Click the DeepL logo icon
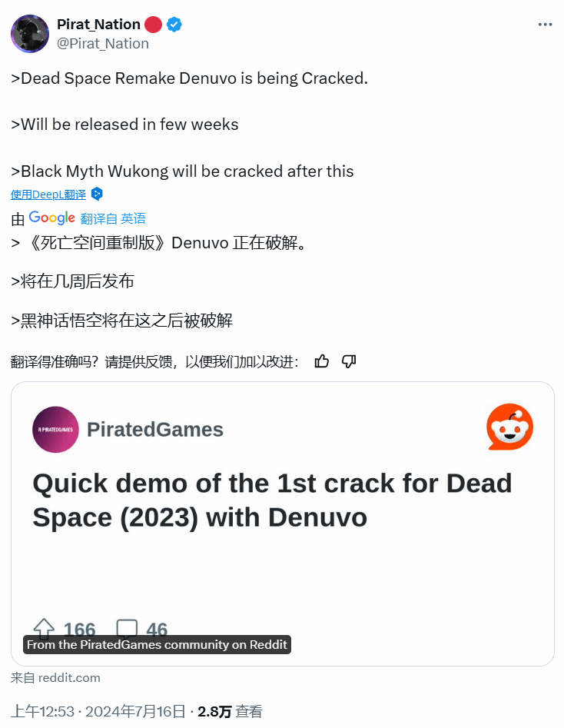This screenshot has height=728, width=564. click(97, 194)
